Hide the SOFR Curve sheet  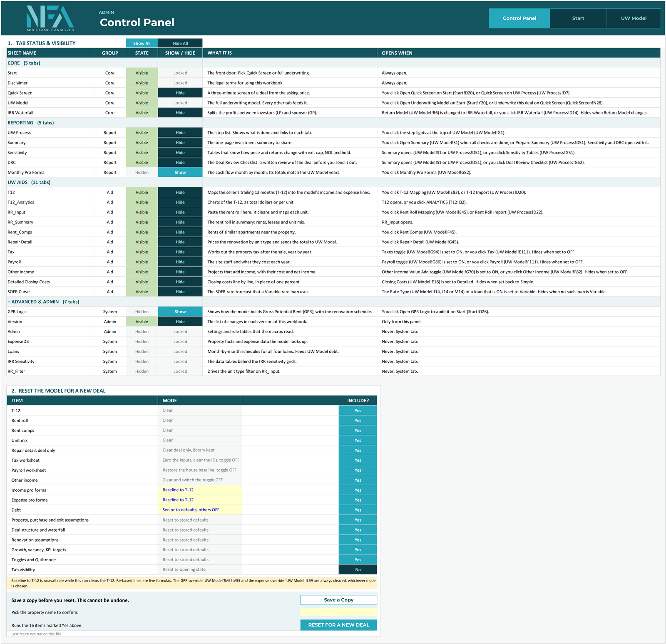(x=180, y=292)
